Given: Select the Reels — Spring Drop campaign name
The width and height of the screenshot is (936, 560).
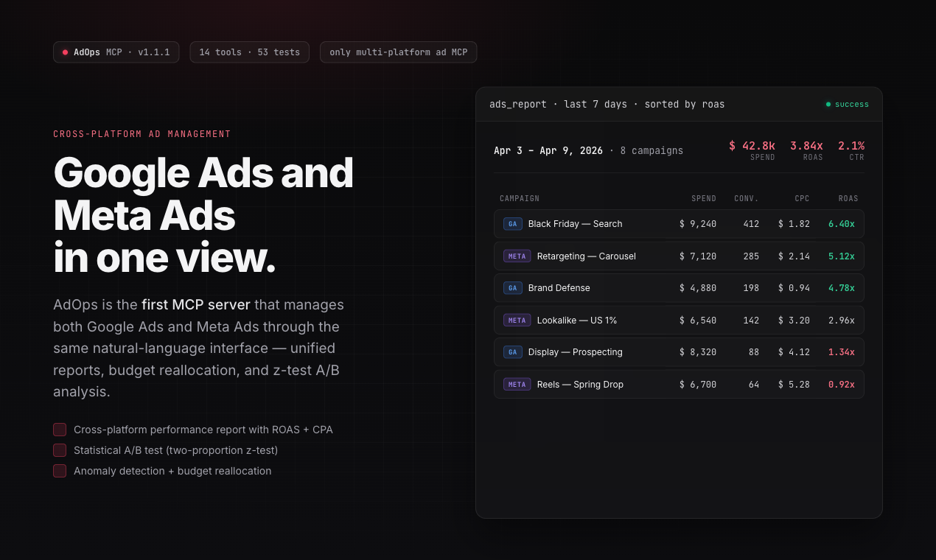Looking at the screenshot, I should tap(580, 385).
